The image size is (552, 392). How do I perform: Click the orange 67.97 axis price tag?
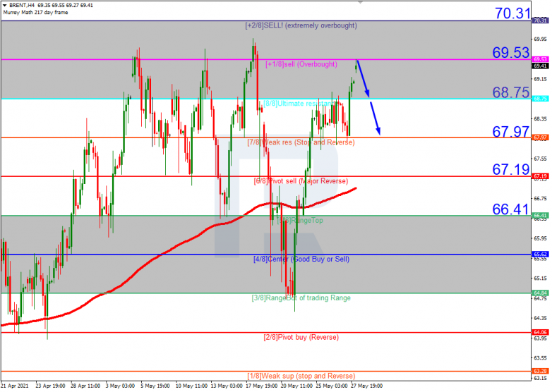pyautogui.click(x=541, y=137)
